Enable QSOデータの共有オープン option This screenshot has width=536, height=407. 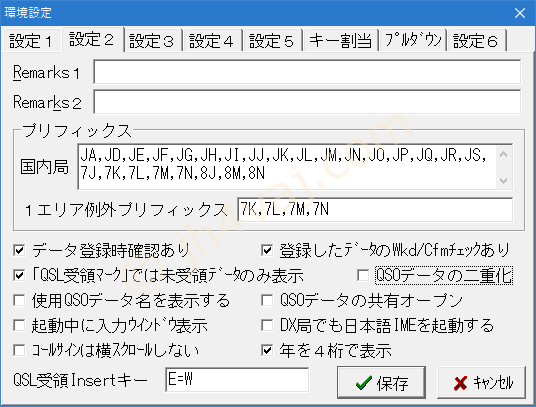coord(267,300)
